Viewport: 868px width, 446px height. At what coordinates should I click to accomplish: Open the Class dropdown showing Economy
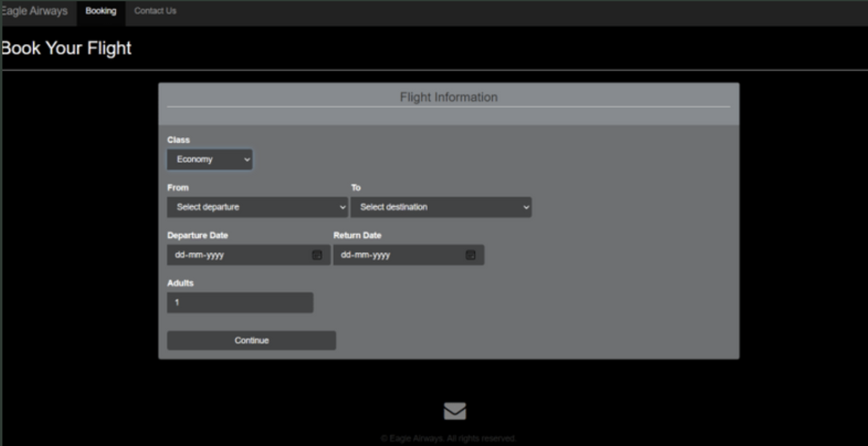(203, 159)
